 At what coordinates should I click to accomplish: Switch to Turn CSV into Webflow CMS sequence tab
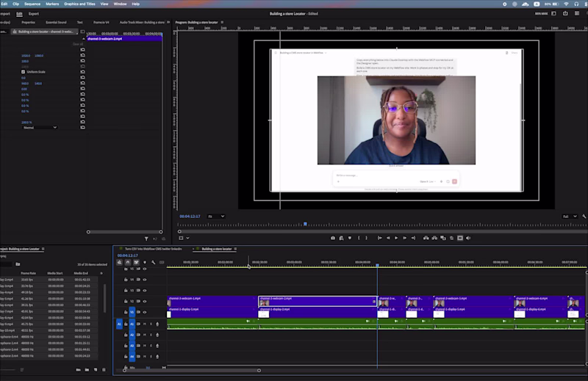tap(154, 249)
